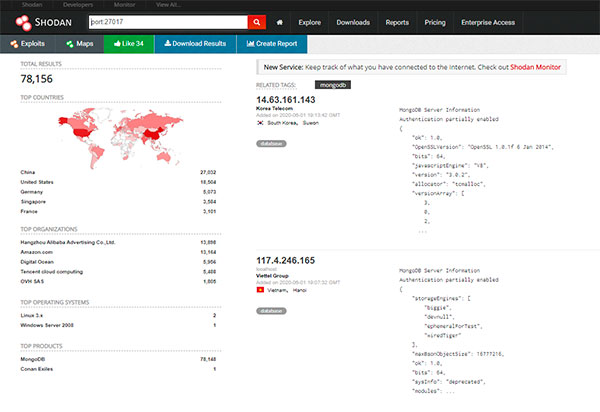Click the Shodan logo
Image resolution: width=600 pixels, height=412 pixels.
[44, 23]
